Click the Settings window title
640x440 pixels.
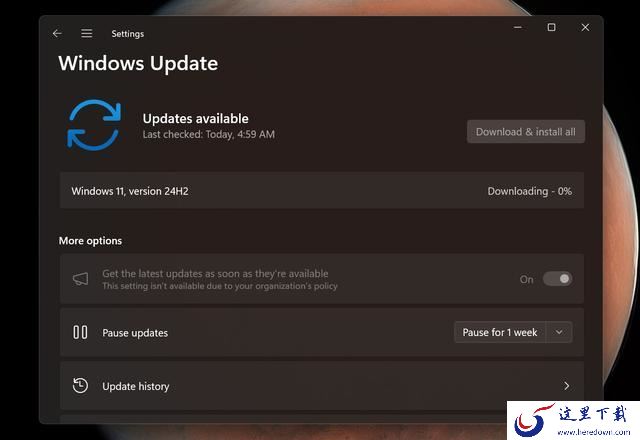128,34
